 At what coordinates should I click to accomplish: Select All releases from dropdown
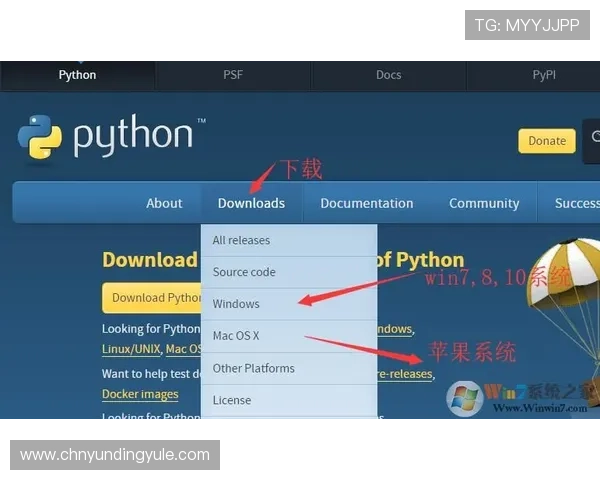coord(241,240)
